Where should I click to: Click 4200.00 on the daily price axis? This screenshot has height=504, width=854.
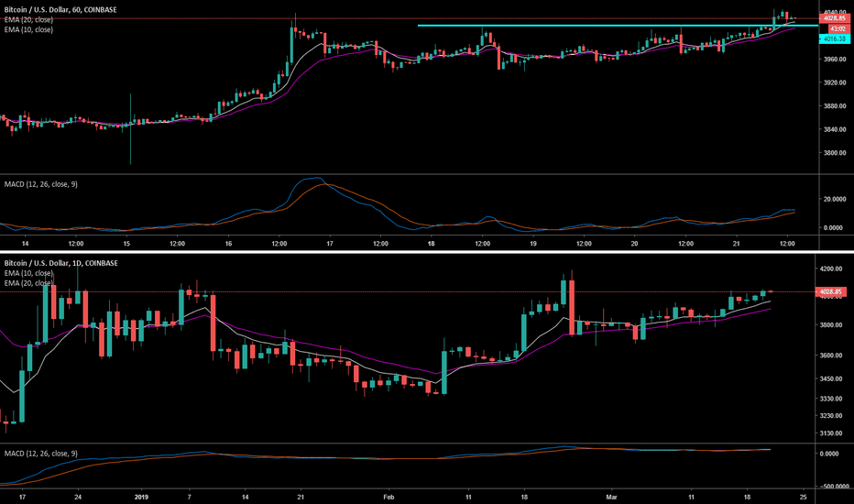(x=830, y=268)
